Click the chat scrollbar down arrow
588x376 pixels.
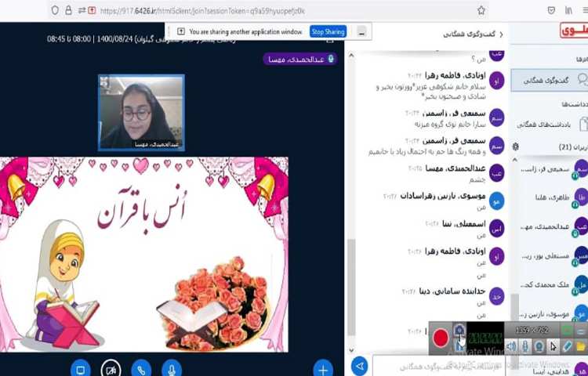(351, 350)
